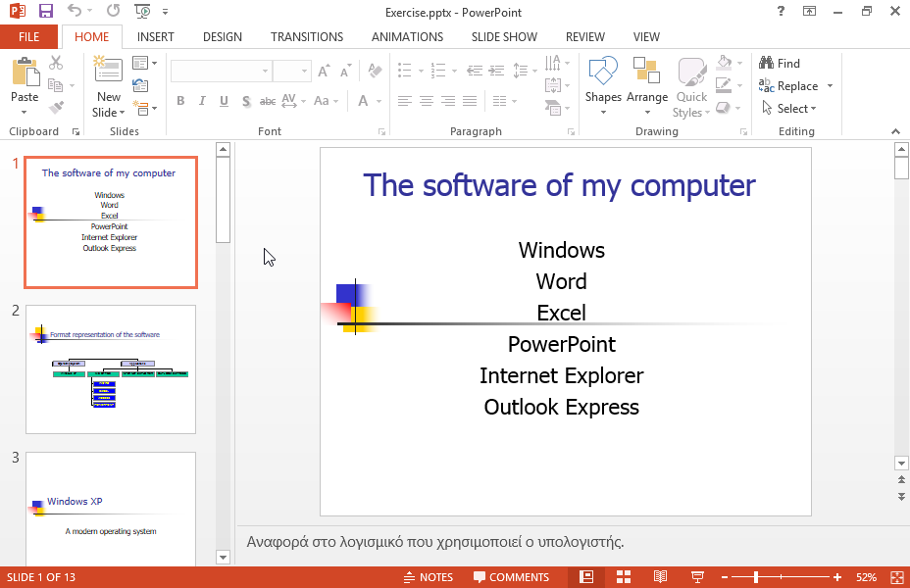Switch to the SLIDE SHOW tab

click(x=504, y=36)
